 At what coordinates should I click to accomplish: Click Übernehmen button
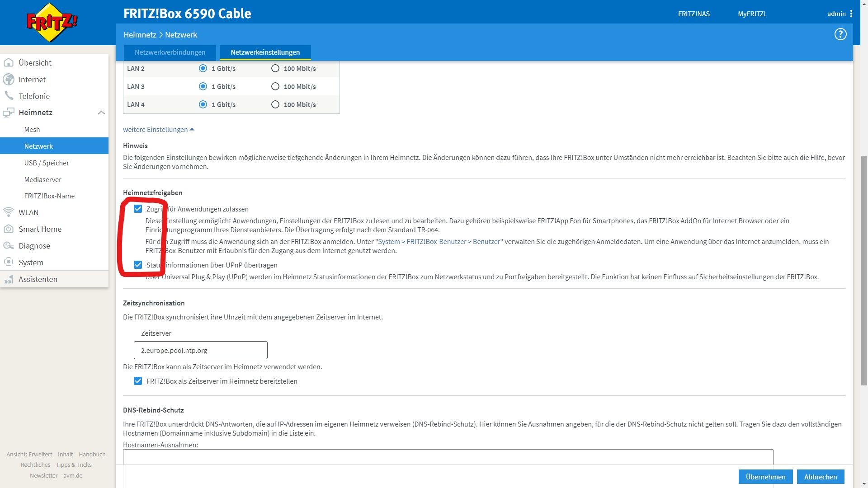pos(765,477)
